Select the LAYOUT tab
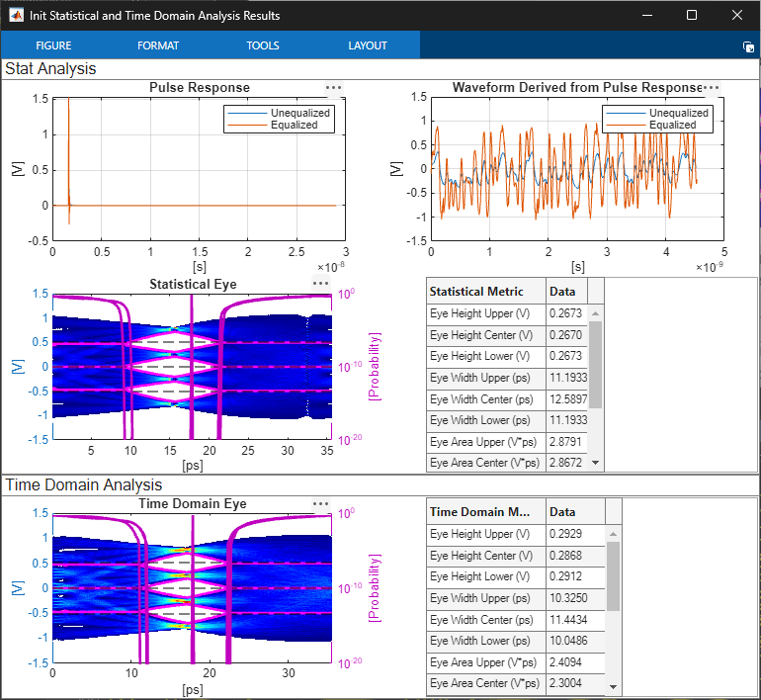The height and width of the screenshot is (700, 761). pos(368,45)
